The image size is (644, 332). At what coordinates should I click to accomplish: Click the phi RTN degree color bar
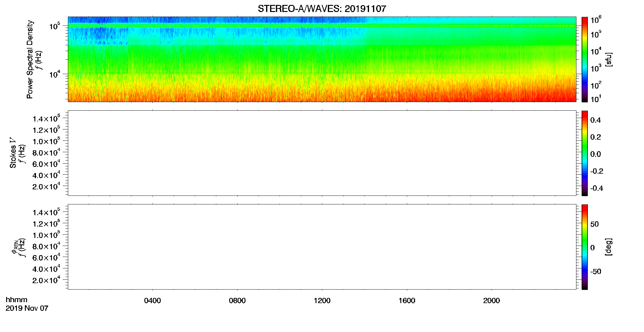pos(585,247)
